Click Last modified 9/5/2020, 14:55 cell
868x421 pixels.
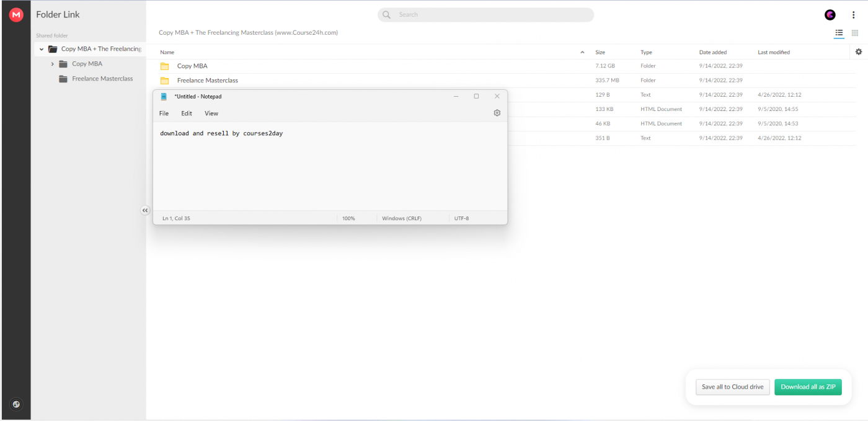pyautogui.click(x=777, y=109)
